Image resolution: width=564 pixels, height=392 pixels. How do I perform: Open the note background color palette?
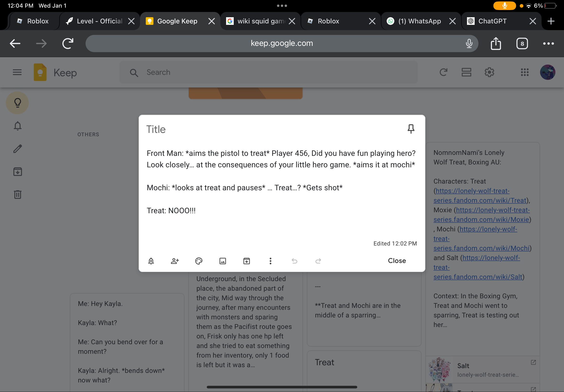click(x=199, y=261)
